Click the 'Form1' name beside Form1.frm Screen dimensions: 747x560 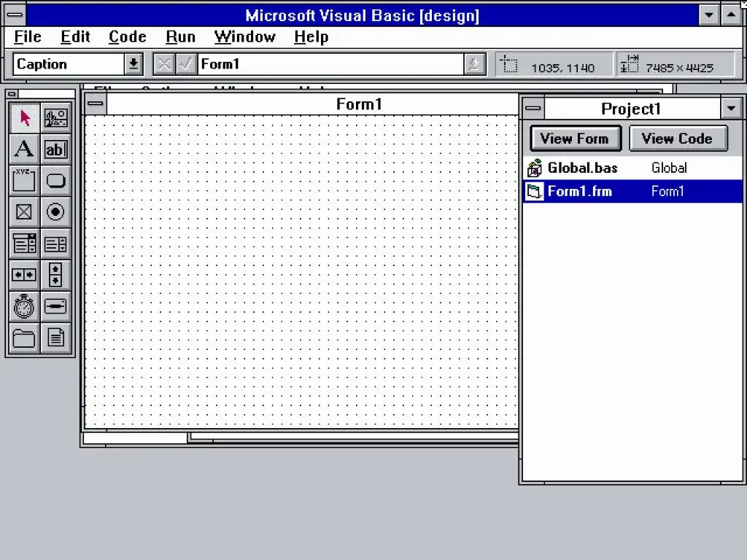[667, 192]
